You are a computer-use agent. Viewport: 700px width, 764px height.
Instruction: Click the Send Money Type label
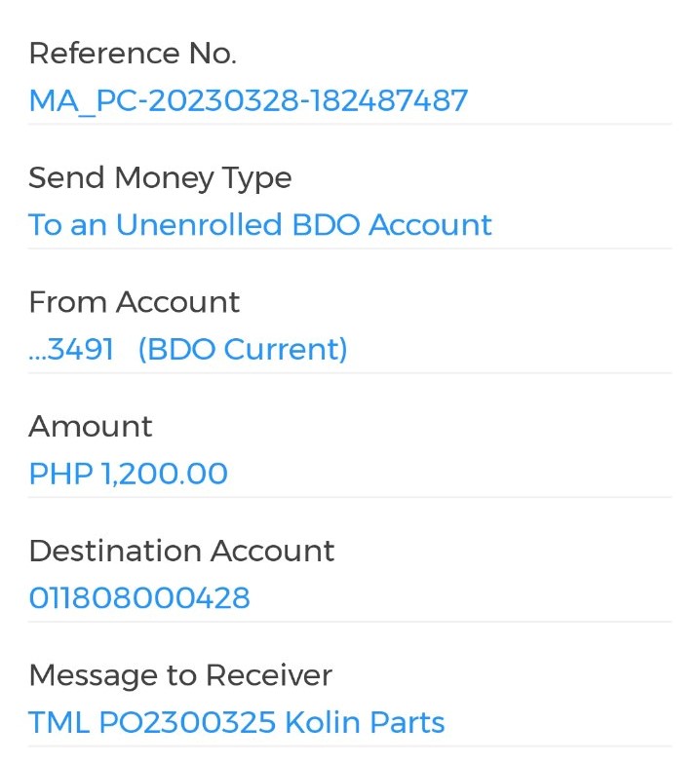click(x=160, y=178)
